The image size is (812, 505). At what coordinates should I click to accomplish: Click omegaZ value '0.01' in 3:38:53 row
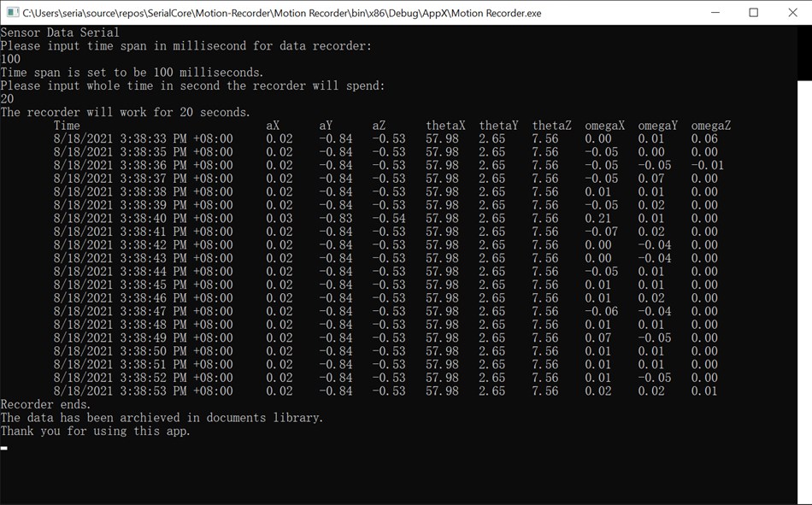[704, 391]
